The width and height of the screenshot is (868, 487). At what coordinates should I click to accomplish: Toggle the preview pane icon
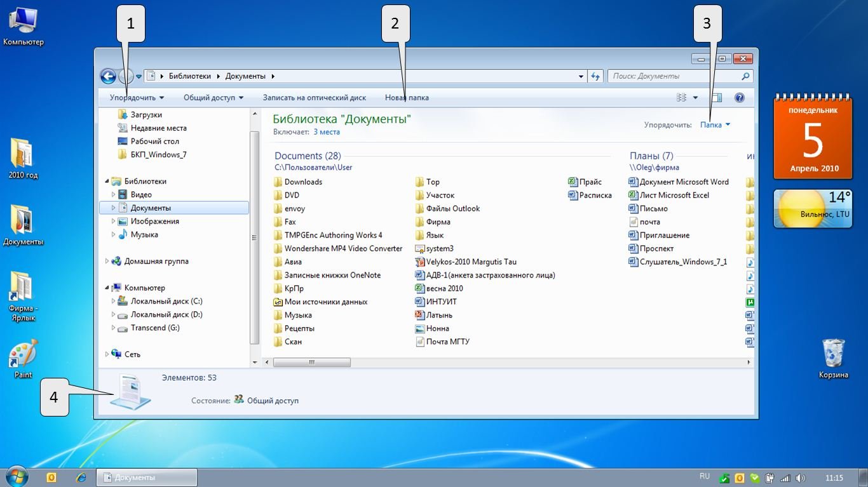coord(717,98)
